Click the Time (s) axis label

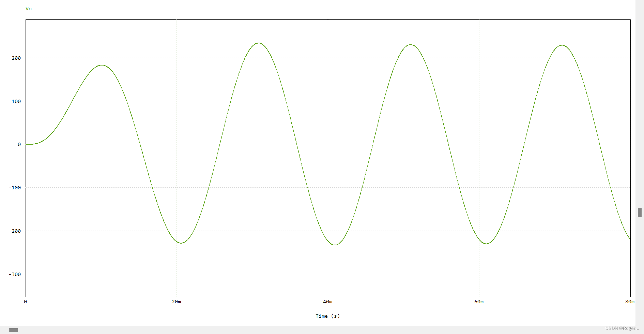(327, 316)
